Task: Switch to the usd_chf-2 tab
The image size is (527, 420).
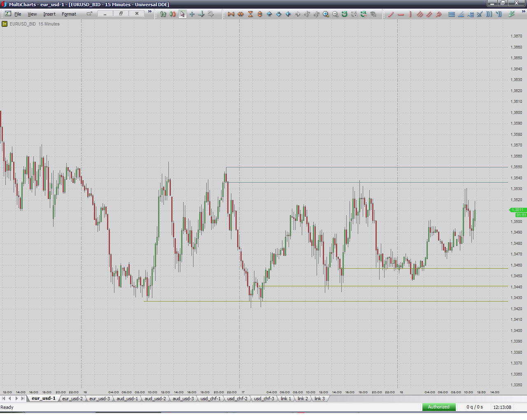Action: [x=238, y=399]
